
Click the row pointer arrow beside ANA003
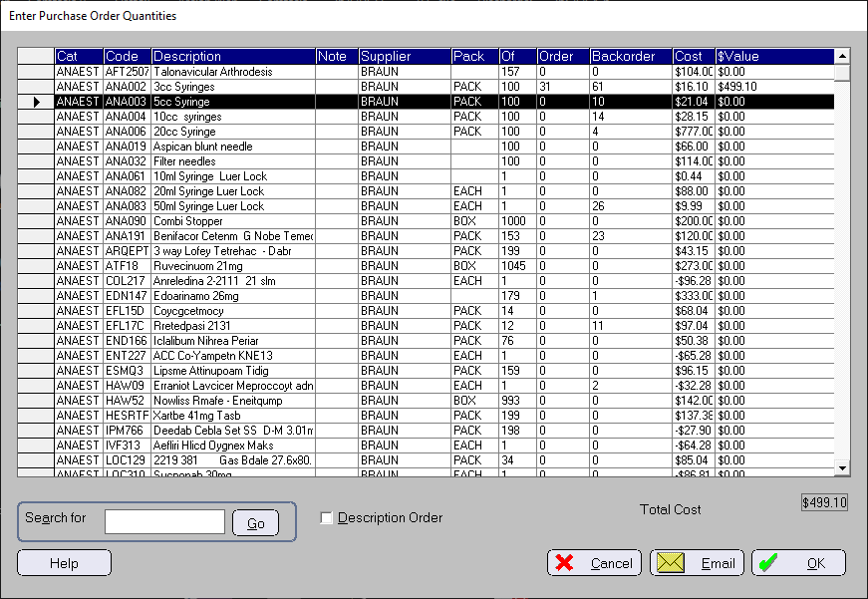coord(37,102)
